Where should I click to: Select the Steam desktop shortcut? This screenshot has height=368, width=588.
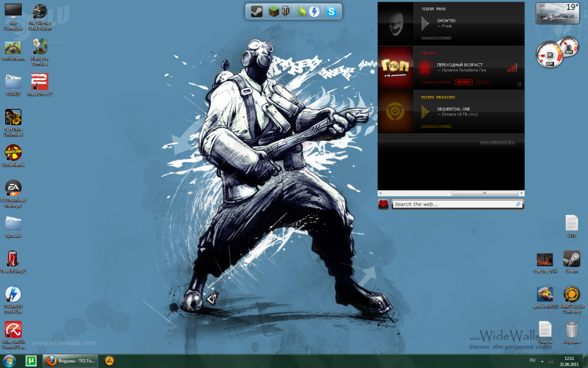point(571,262)
